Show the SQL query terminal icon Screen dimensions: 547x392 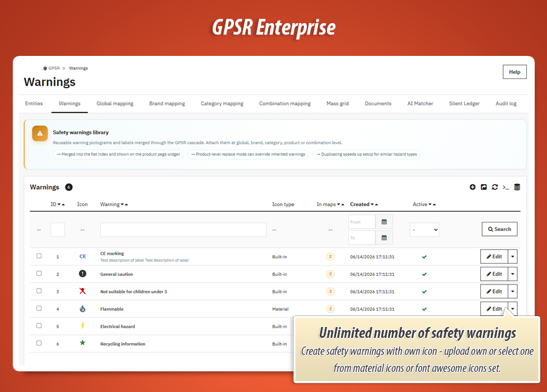[506, 188]
